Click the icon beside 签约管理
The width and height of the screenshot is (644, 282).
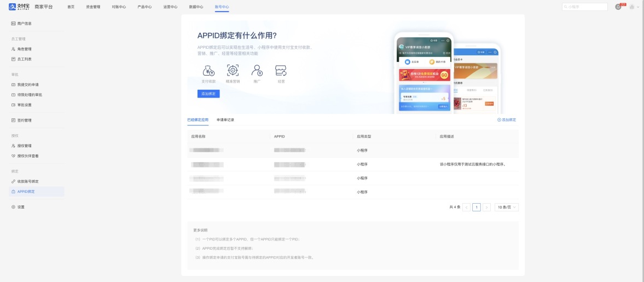point(14,120)
